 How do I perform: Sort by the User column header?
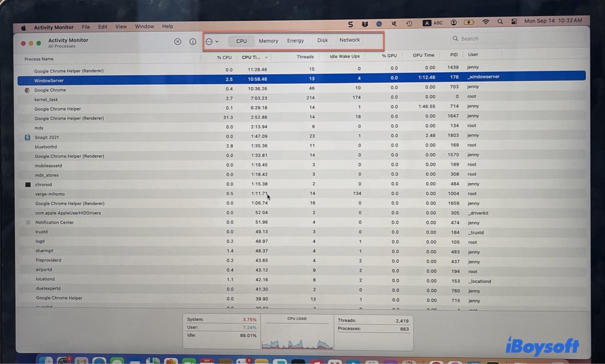[x=473, y=54]
